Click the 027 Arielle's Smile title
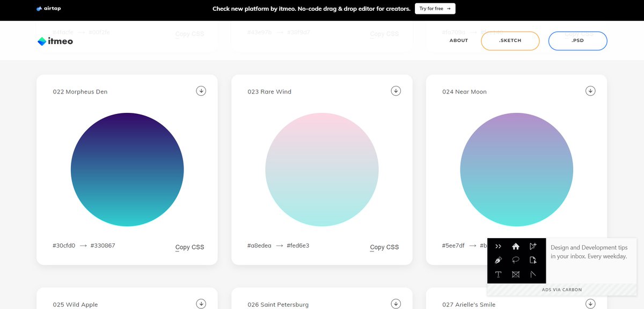The width and height of the screenshot is (644, 309). 469,305
